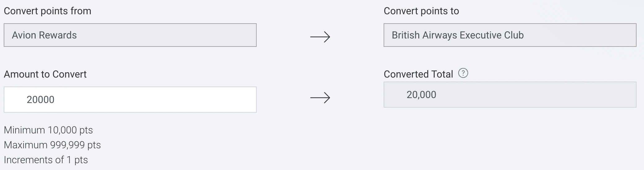
Task: Click the "Avion Rewards" text
Action: [44, 35]
